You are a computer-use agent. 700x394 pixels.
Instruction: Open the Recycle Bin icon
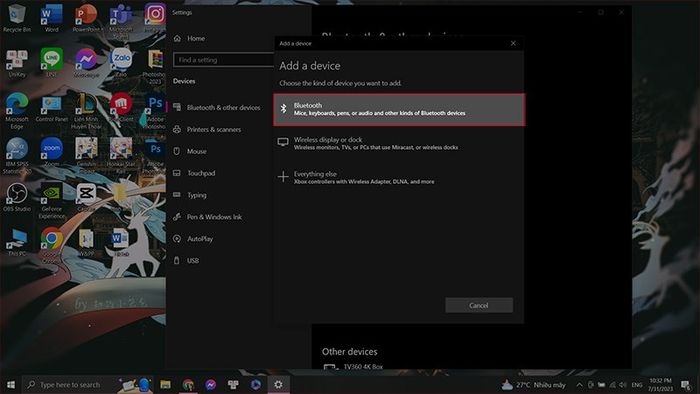coord(17,18)
